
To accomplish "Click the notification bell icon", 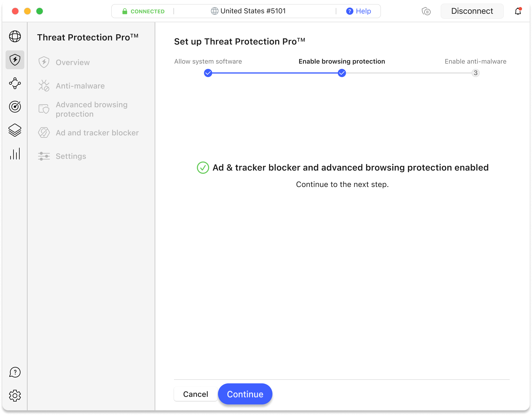I will 518,11.
